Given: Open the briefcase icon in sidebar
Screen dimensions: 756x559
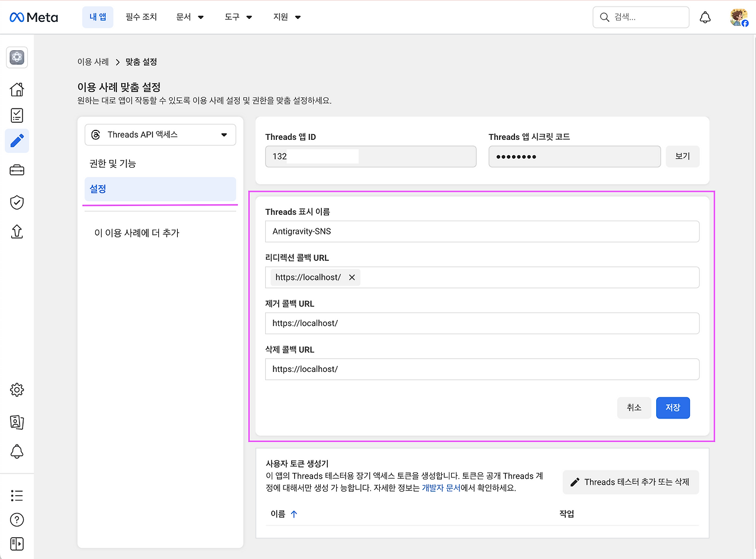Looking at the screenshot, I should (x=17, y=171).
